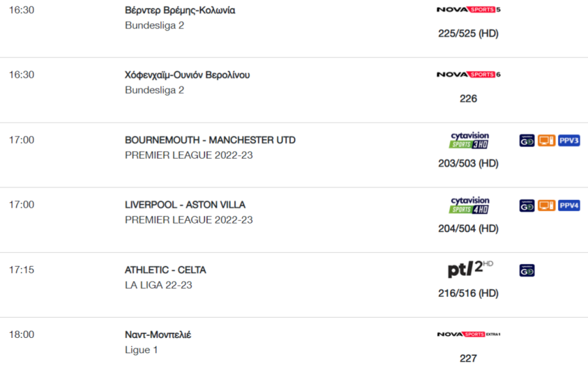Viewport: 588px width, 370px height.
Task: Click the Nova Sports Extra 1 logo
Action: [x=468, y=334]
